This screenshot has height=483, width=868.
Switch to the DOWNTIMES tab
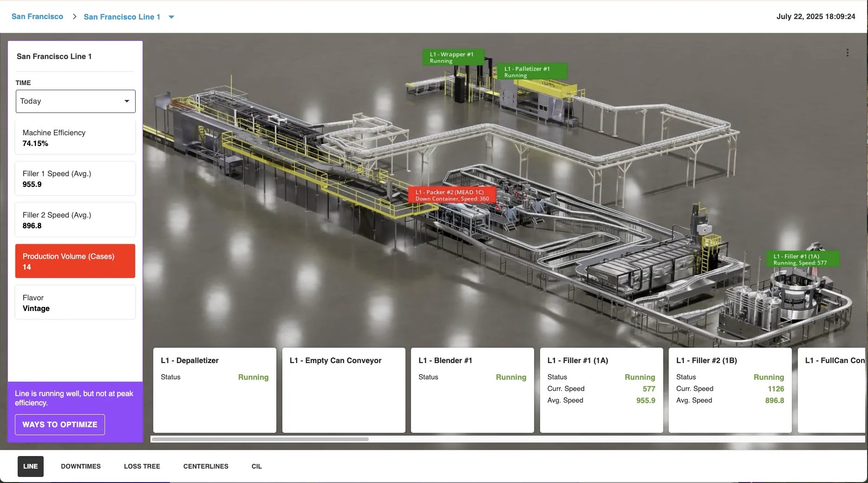[81, 466]
